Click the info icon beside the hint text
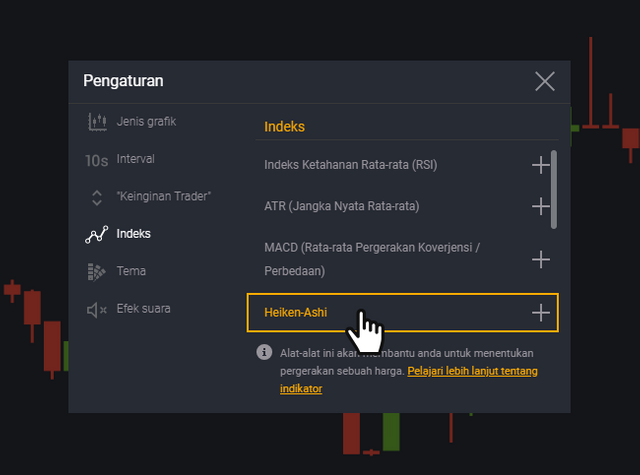Viewport: 640px width, 475px height. pos(264,351)
